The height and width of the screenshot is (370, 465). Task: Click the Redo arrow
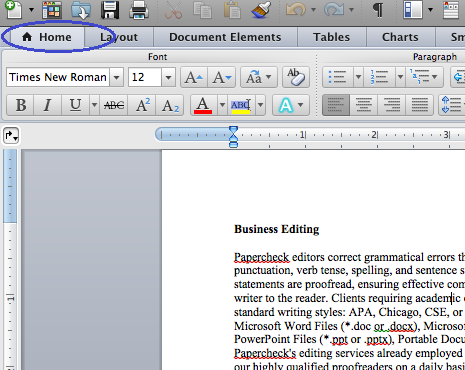(x=334, y=9)
